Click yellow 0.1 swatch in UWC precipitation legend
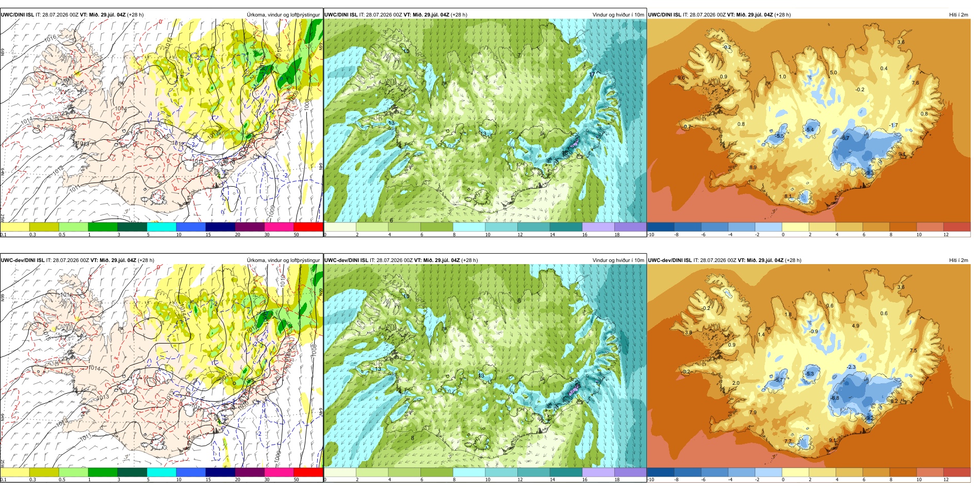Viewport: 980px width, 490px height. pyautogui.click(x=14, y=227)
